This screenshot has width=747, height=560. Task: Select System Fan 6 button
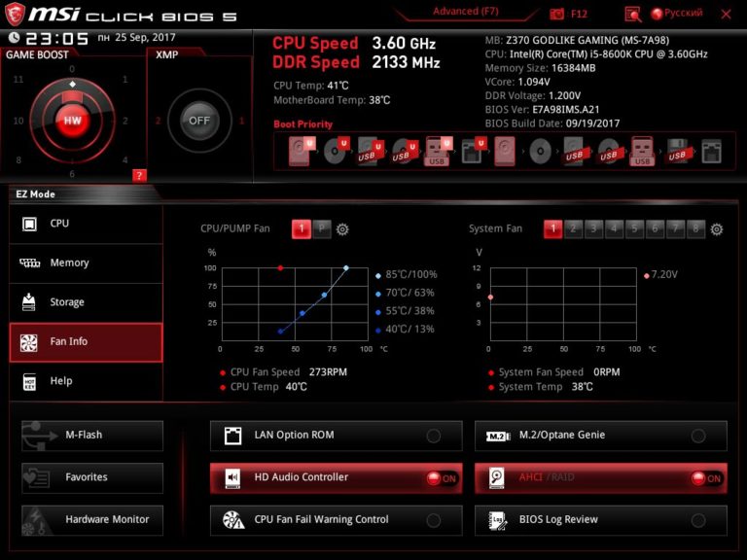point(655,229)
